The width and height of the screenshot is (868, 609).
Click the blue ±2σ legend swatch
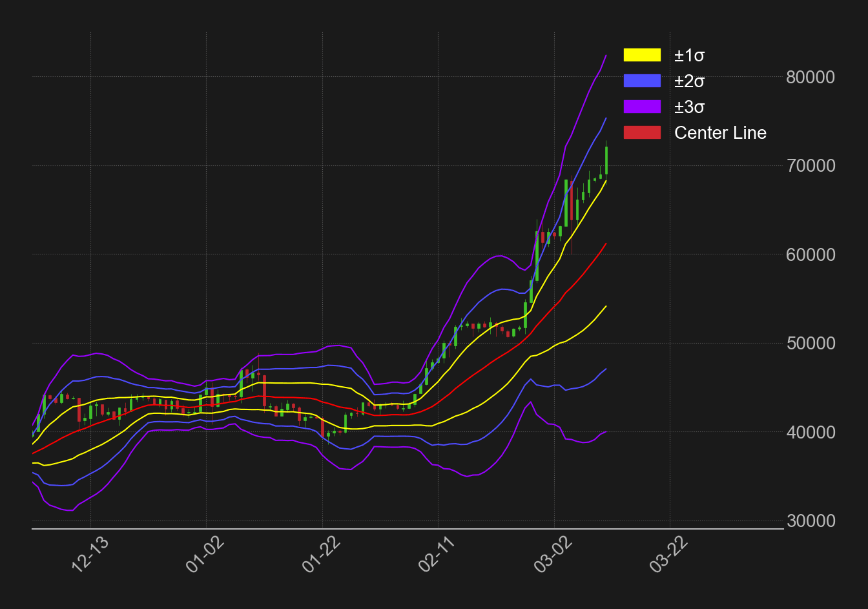click(642, 81)
